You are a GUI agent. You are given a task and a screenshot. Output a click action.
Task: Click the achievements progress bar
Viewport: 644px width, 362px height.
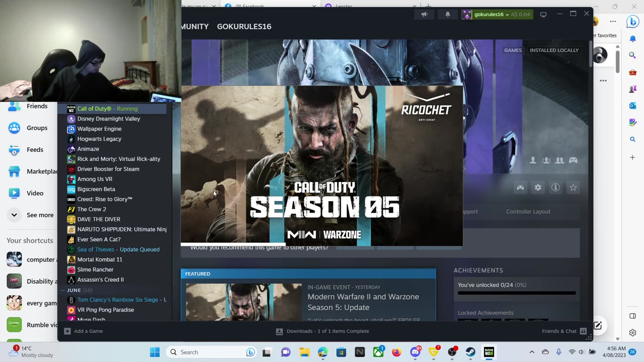point(517,293)
